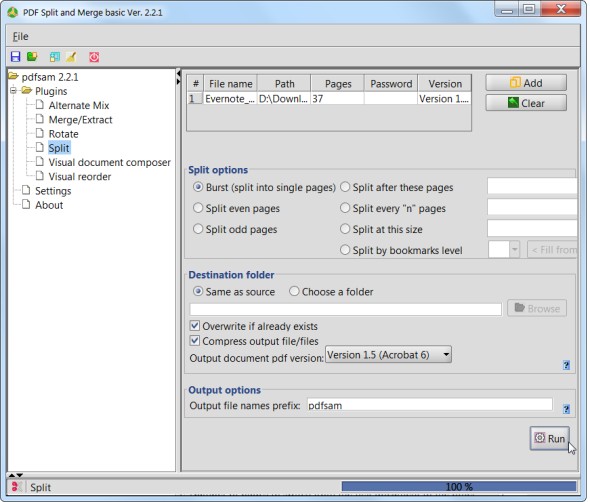This screenshot has height=502, width=590.
Task: Open Rotate plugin in tree
Action: pyautogui.click(x=63, y=134)
